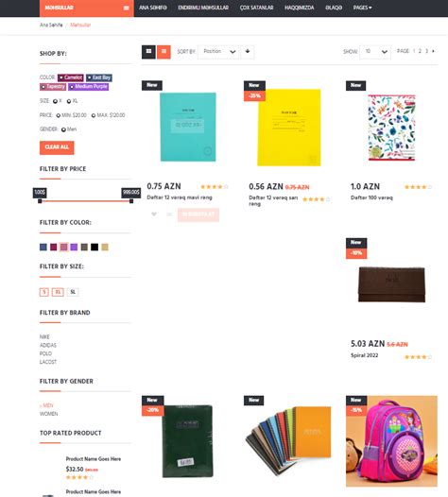Image resolution: width=448 pixels, height=497 pixels.
Task: Toggle sort direction arrow button
Action: click(x=248, y=52)
